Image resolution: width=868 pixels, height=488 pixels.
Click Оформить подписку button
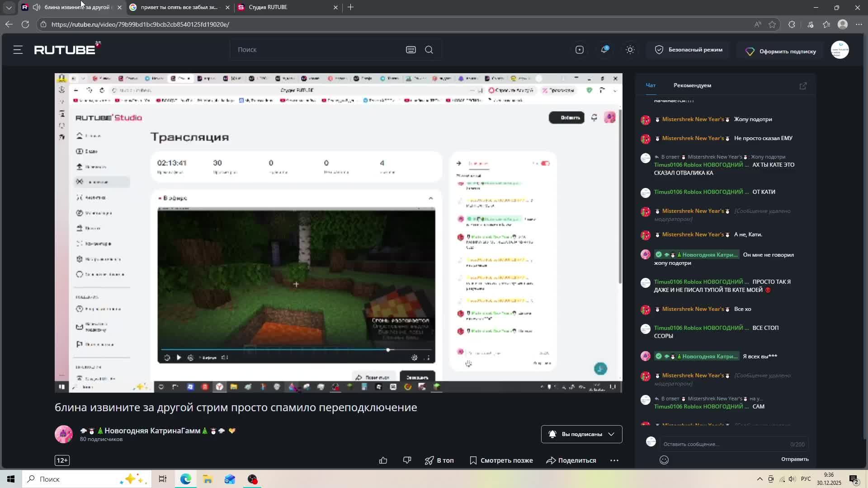781,52
